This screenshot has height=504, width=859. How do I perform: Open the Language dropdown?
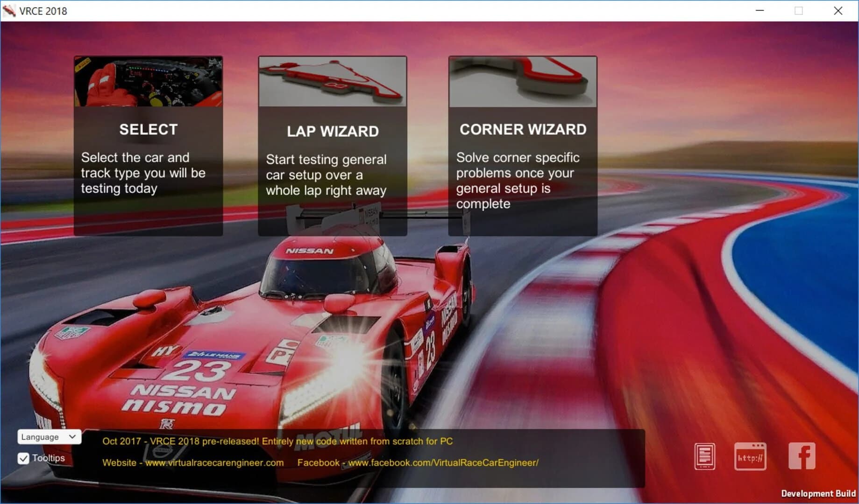click(48, 437)
